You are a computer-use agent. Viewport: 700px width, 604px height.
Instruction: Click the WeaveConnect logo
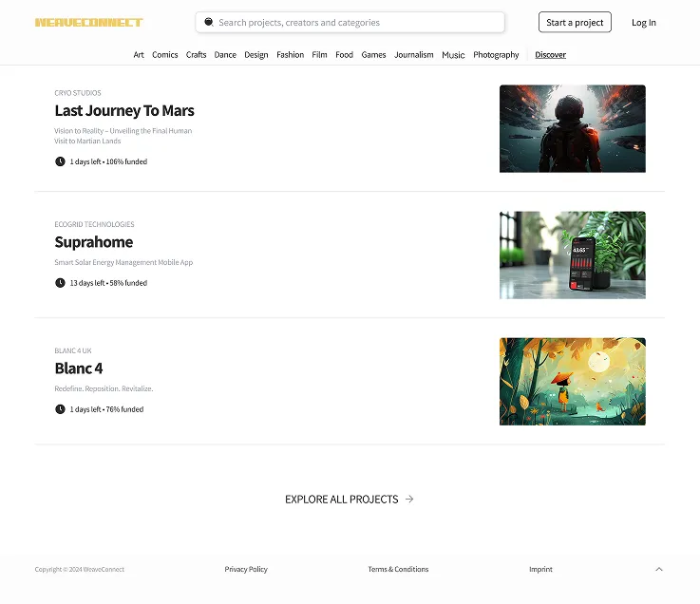pyautogui.click(x=88, y=22)
